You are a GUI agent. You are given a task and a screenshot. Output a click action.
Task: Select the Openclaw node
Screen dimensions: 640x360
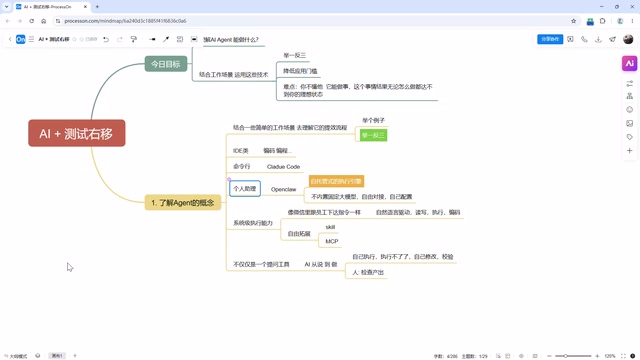tap(283, 189)
